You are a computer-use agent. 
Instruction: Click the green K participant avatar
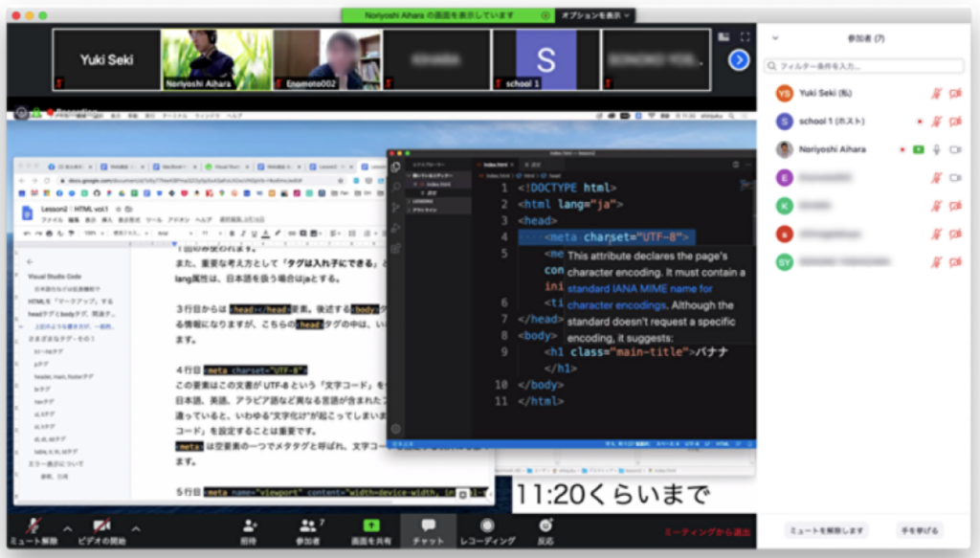[785, 206]
